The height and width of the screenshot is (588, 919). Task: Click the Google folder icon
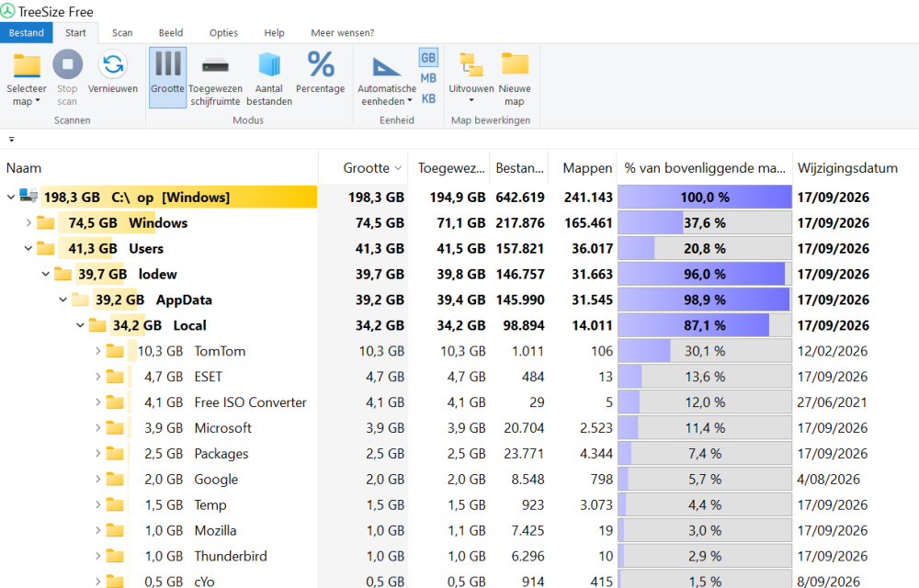click(115, 479)
